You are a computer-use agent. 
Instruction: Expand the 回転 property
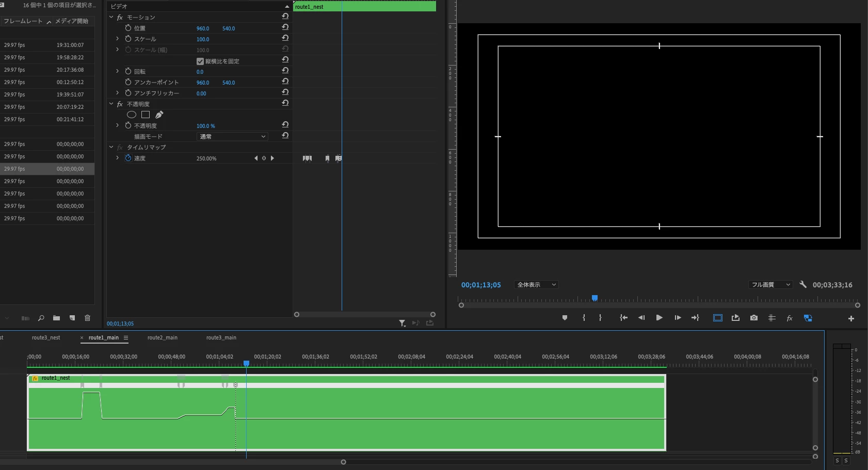coord(117,71)
